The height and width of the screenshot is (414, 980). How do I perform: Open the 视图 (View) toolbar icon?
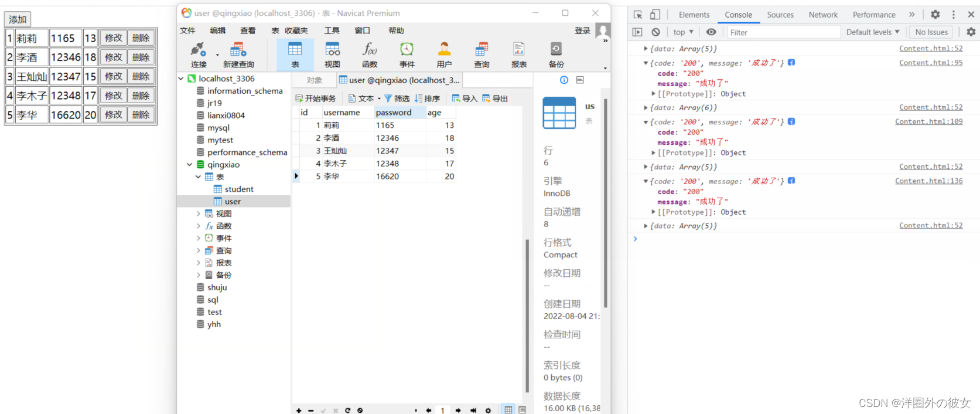tap(333, 55)
